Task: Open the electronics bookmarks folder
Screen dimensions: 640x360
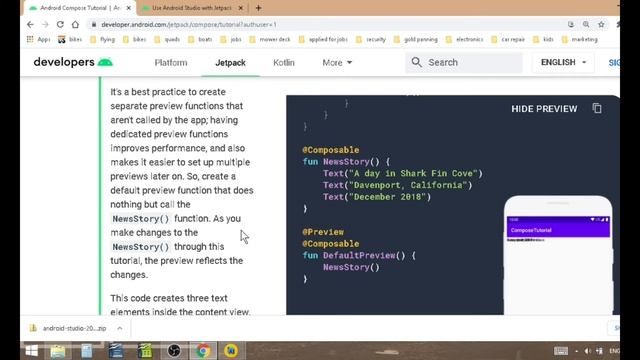Action: (x=464, y=39)
